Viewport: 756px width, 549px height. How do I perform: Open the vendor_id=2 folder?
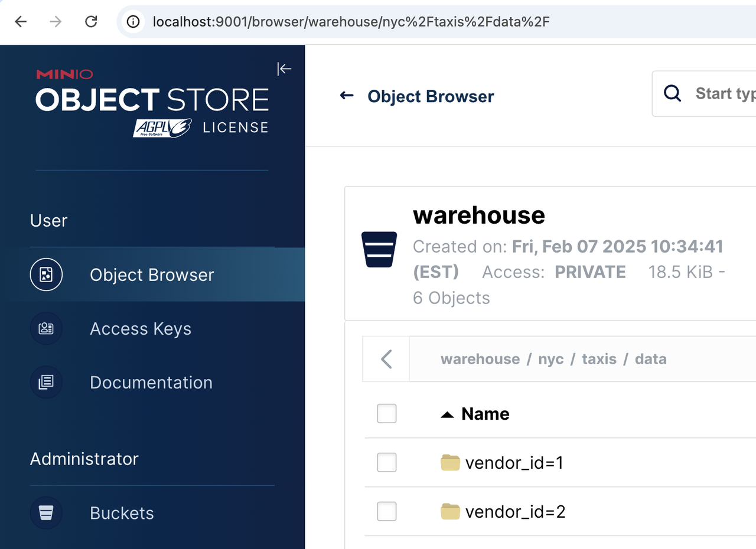tap(515, 511)
